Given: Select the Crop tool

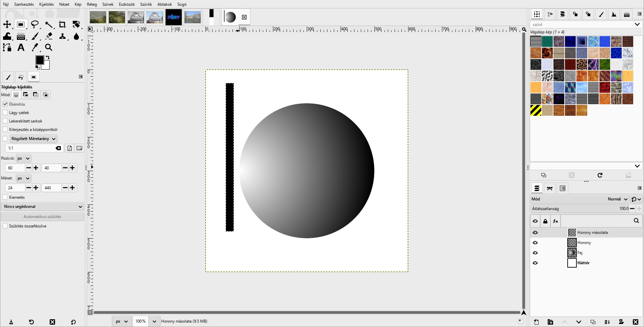Looking at the screenshot, I should point(62,24).
